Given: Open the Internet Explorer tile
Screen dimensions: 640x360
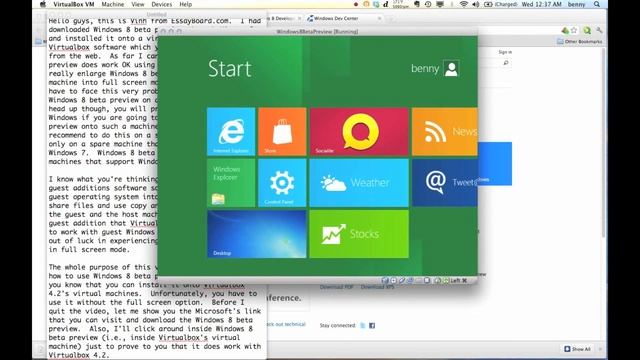Looking at the screenshot, I should [231, 131].
